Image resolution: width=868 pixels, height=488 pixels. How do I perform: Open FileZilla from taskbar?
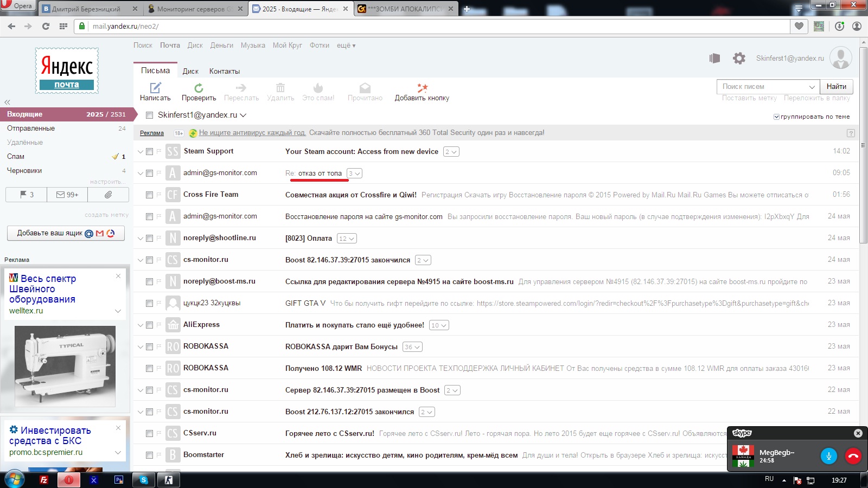(x=44, y=480)
